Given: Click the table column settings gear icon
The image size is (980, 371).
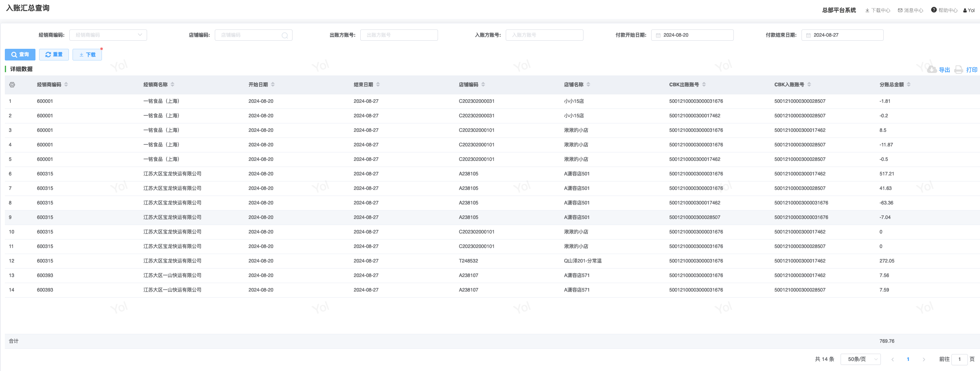Looking at the screenshot, I should 12,85.
